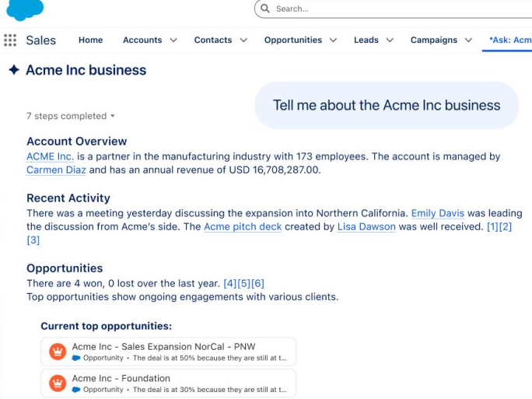Viewport: 532px width, 399px height.
Task: Open citation [5]
Action: click(244, 283)
